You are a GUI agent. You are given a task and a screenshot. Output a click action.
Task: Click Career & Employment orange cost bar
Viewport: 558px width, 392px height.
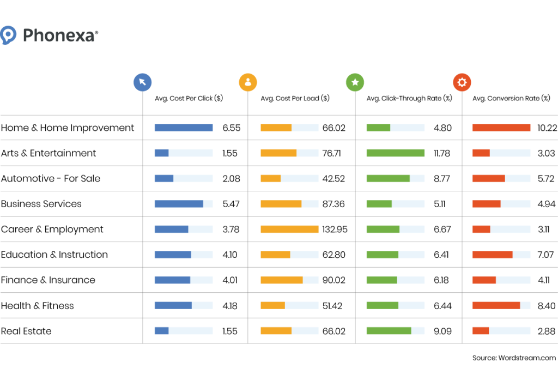(289, 230)
